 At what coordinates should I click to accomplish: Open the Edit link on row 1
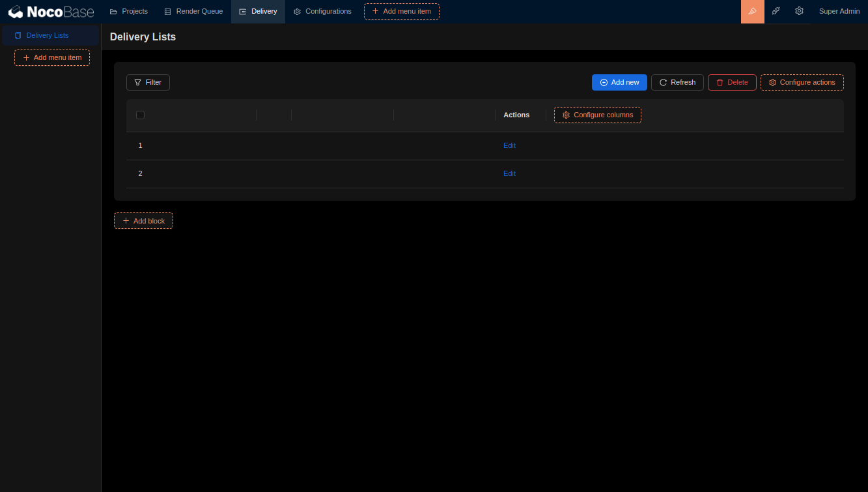point(509,145)
